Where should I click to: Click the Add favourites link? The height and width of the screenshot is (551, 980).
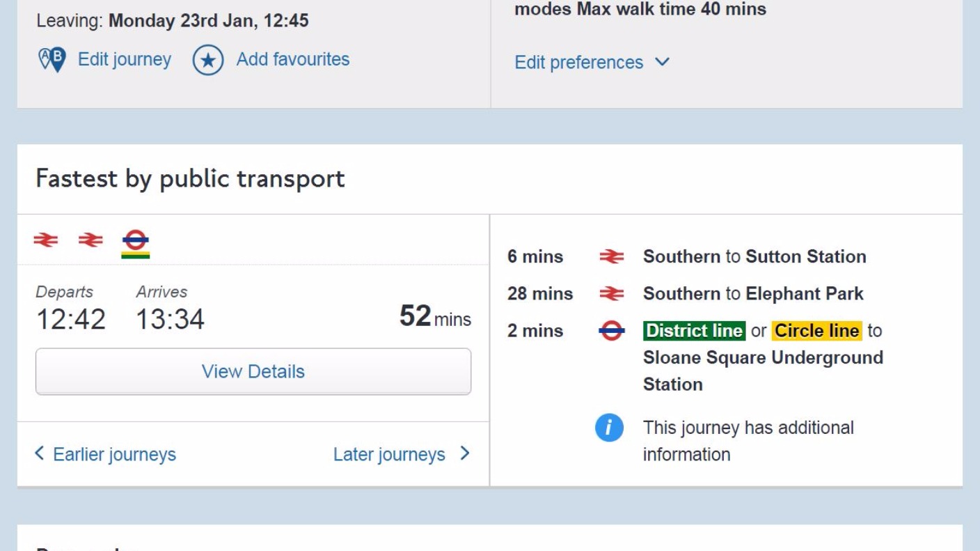(292, 60)
